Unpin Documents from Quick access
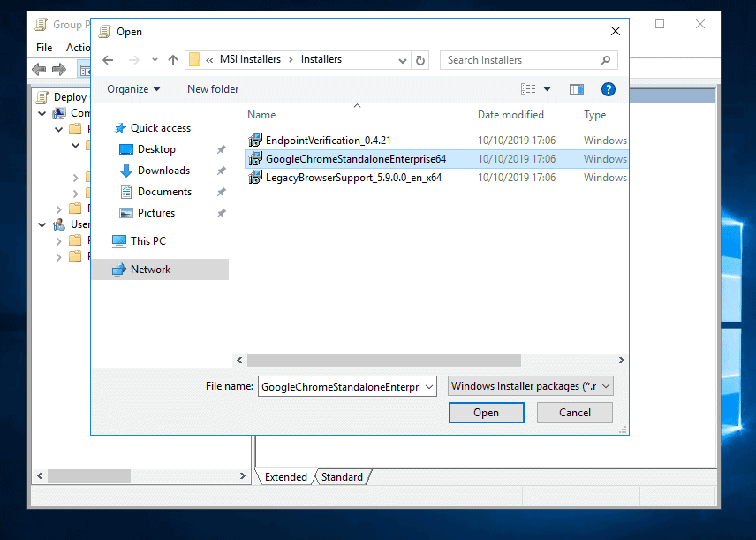Viewport: 756px width, 540px height. tap(222, 192)
